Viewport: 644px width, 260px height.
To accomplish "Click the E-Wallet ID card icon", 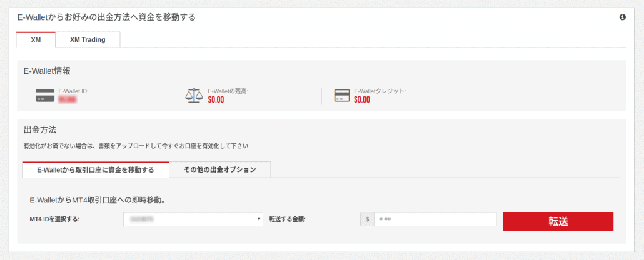I will click(x=45, y=96).
